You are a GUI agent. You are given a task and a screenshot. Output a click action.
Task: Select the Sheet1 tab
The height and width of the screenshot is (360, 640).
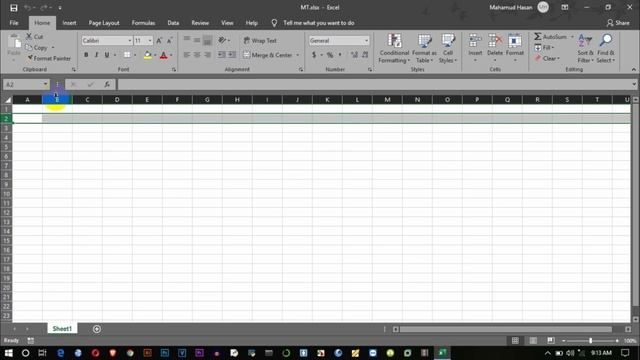tap(62, 329)
